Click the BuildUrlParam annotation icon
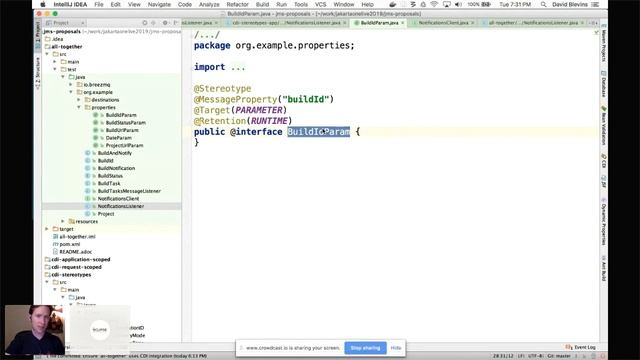The width and height of the screenshot is (640, 360). [96, 130]
